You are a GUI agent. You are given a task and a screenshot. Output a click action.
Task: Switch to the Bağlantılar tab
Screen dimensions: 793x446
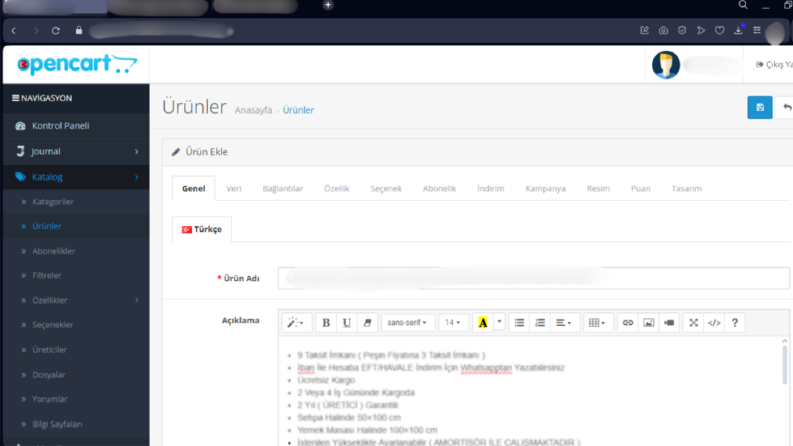pos(282,188)
